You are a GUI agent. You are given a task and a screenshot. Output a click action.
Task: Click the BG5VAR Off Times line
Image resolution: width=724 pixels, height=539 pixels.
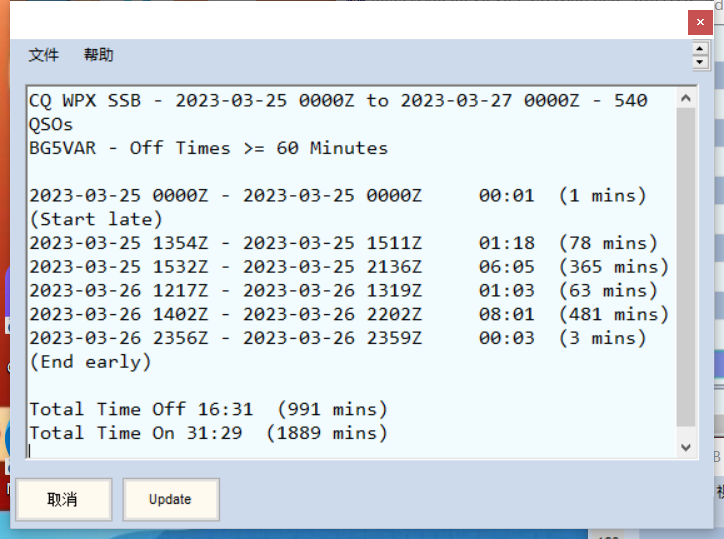[208, 148]
